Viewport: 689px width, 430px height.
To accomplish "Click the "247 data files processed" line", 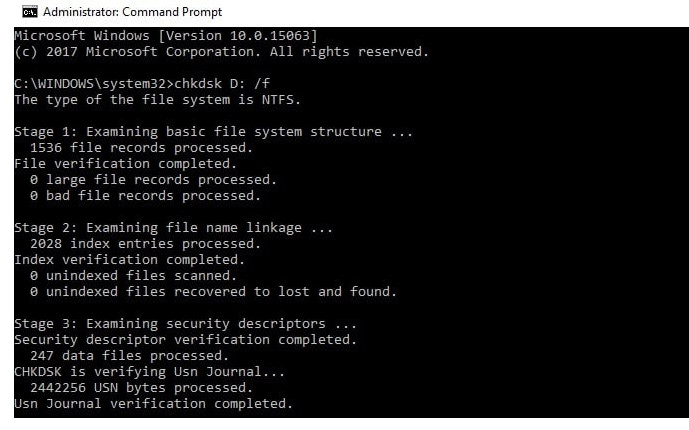I will pyautogui.click(x=130, y=355).
